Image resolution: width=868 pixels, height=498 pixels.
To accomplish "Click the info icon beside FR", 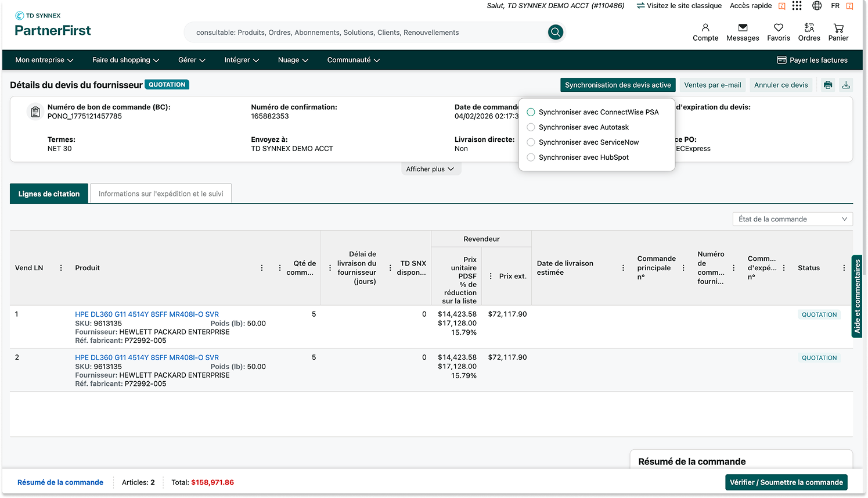I will (849, 6).
